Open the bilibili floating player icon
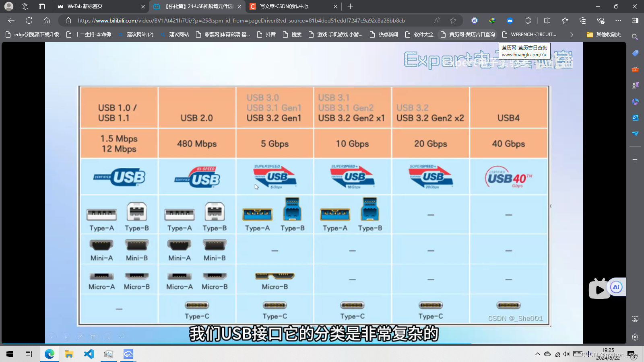The image size is (644, 362). [x=599, y=289]
